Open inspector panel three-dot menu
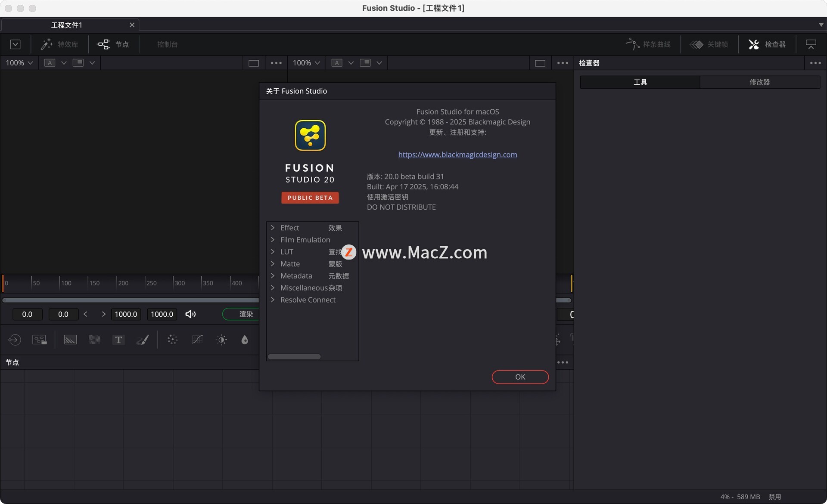The height and width of the screenshot is (504, 827). click(x=815, y=63)
